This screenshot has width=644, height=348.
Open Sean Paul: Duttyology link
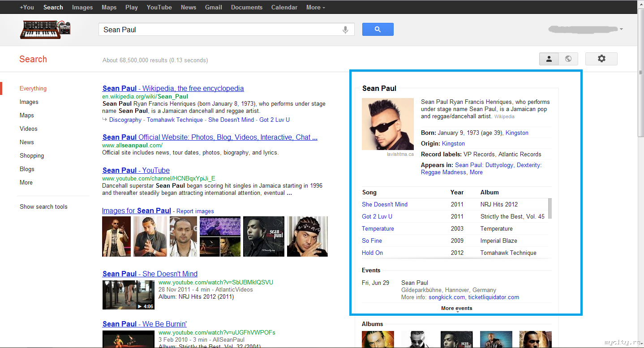pos(484,165)
